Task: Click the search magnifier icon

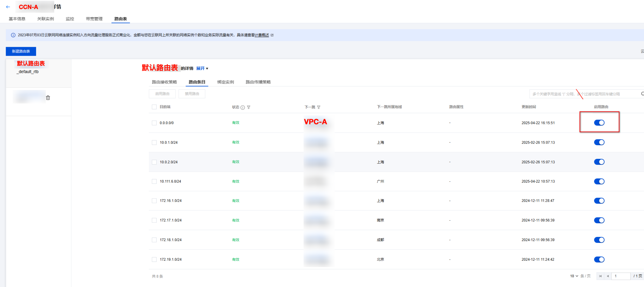Action: click(642, 94)
